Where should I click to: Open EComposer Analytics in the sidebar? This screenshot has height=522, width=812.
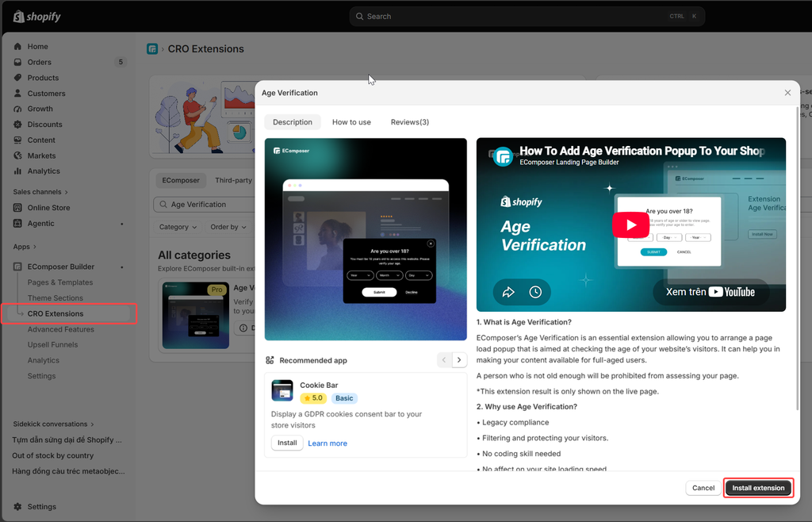tap(44, 360)
